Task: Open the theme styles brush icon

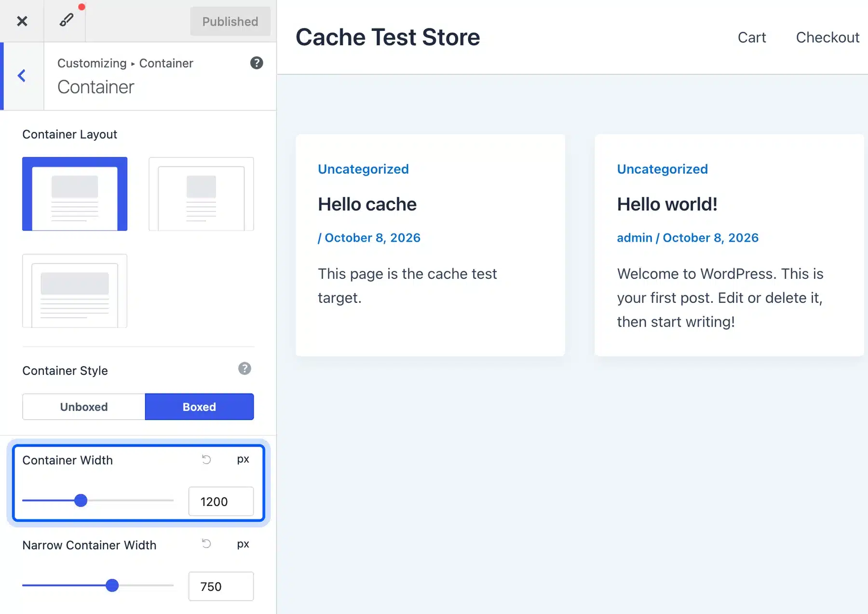Action: coord(67,20)
